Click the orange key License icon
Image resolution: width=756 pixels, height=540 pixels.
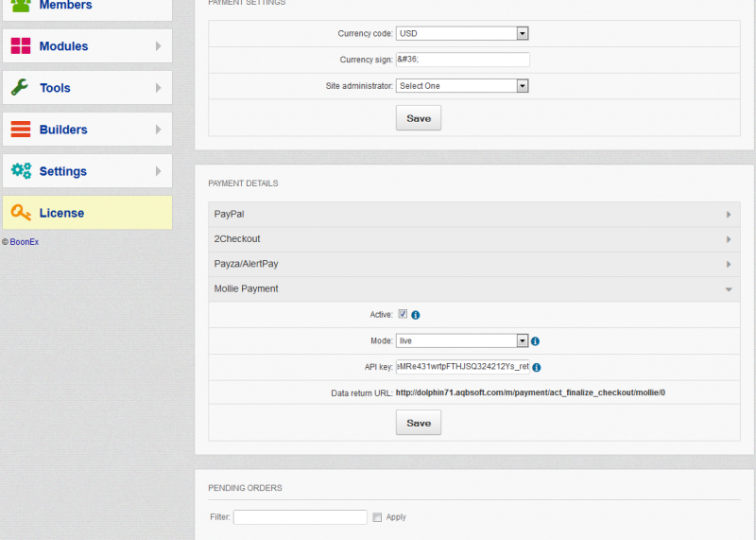pyautogui.click(x=21, y=213)
